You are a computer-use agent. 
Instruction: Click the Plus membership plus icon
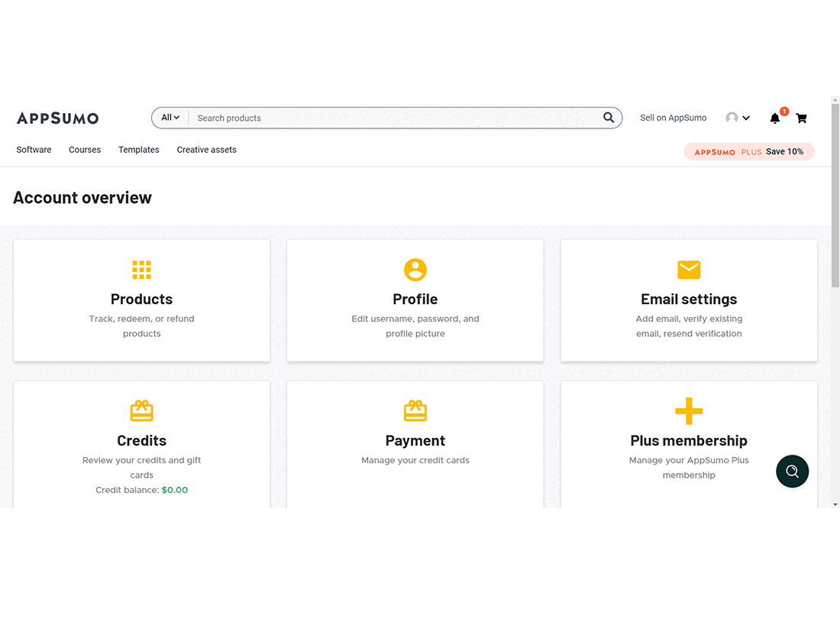point(689,411)
